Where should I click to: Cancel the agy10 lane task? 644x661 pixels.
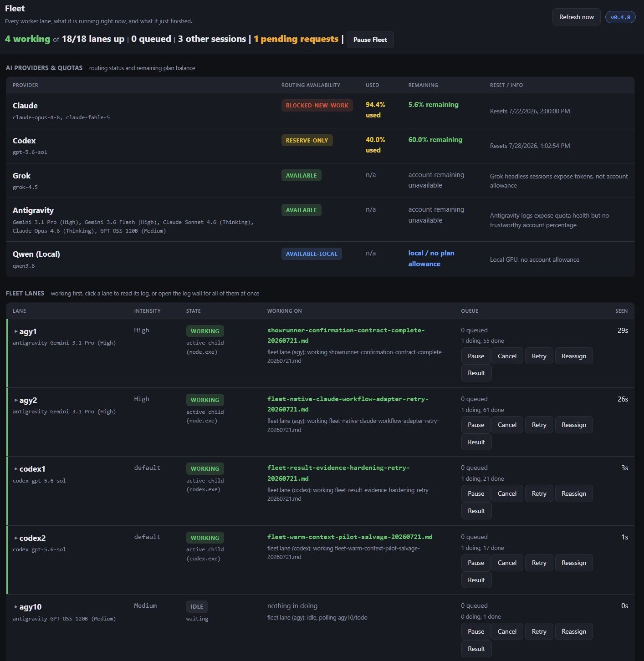click(x=507, y=631)
